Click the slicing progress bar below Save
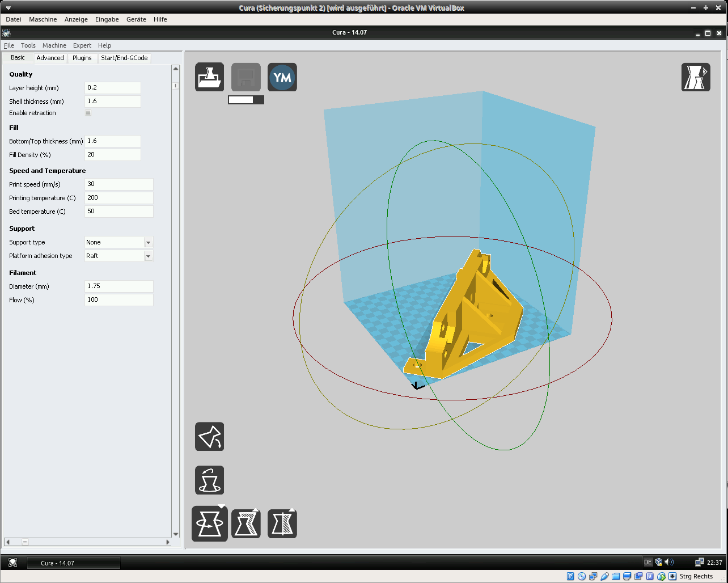 (246, 100)
